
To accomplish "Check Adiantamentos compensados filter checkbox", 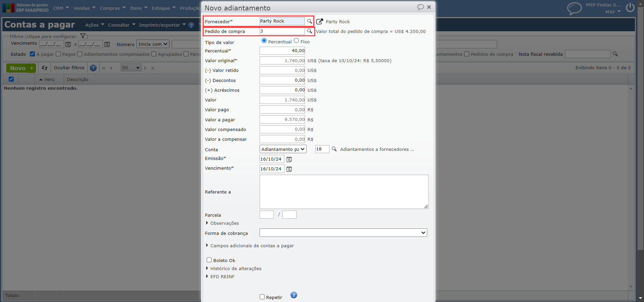I will 79,54.
